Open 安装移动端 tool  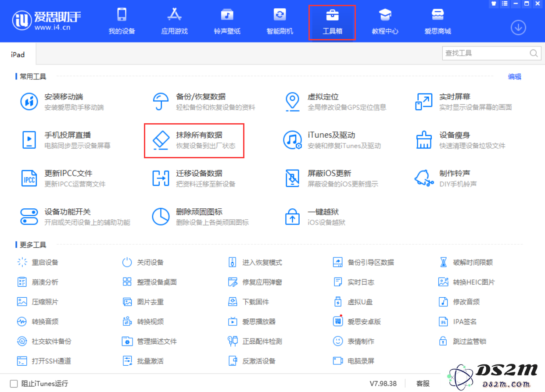[x=62, y=102]
